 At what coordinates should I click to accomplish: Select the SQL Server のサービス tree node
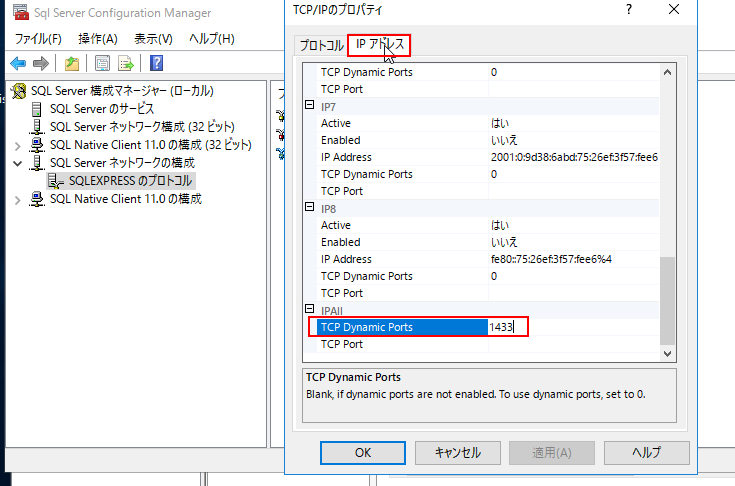[101, 108]
